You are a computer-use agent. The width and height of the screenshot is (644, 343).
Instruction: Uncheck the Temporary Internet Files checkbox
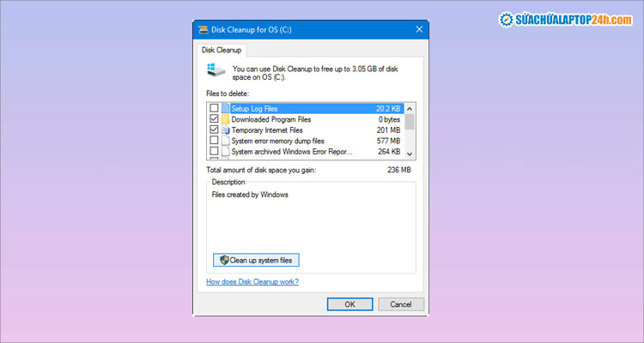pyautogui.click(x=214, y=130)
